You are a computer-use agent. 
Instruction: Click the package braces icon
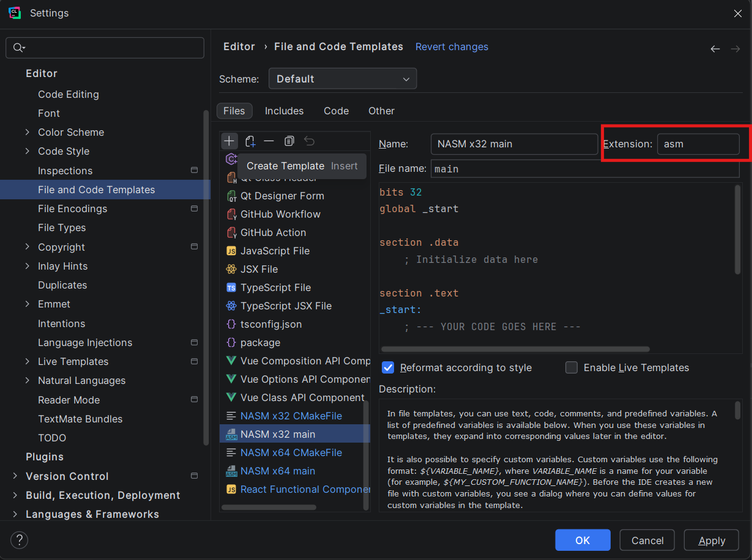(231, 343)
